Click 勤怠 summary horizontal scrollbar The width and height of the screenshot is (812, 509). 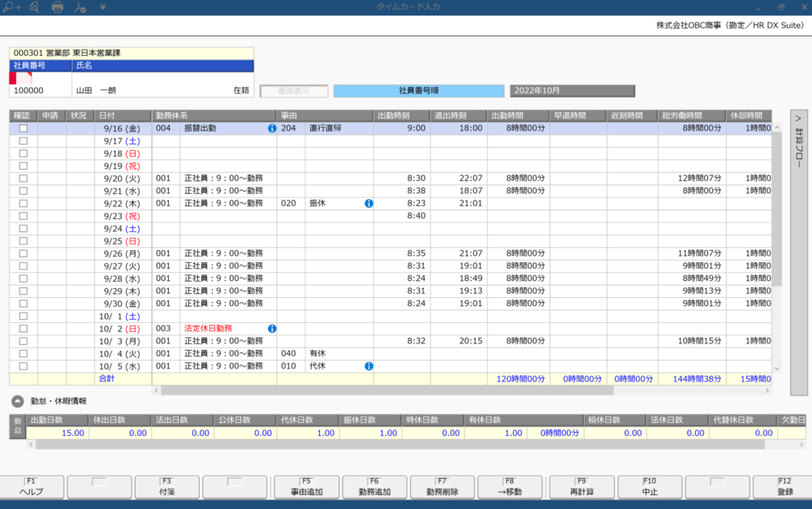[400, 444]
